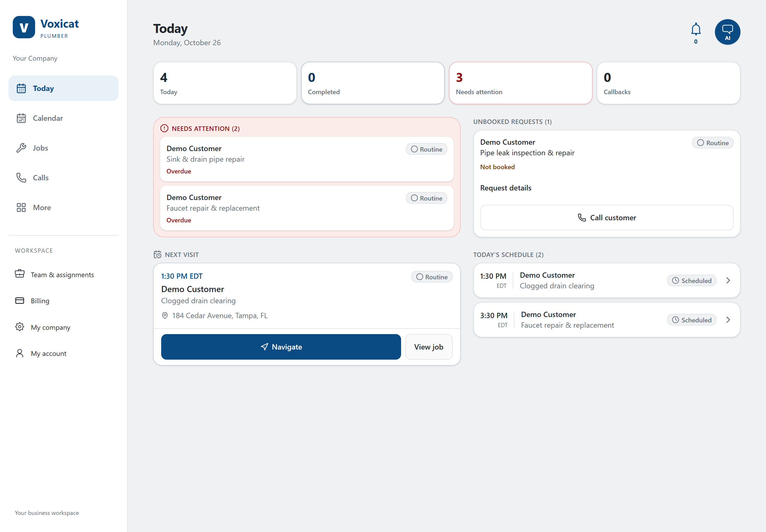Expand the 1:30 PM Clogged drain clearing chevron

click(x=728, y=280)
